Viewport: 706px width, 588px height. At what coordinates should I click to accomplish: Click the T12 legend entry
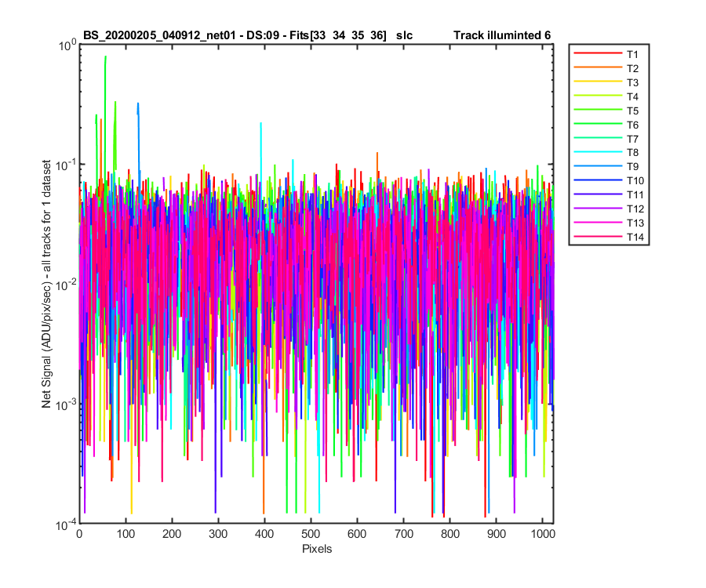click(x=609, y=209)
